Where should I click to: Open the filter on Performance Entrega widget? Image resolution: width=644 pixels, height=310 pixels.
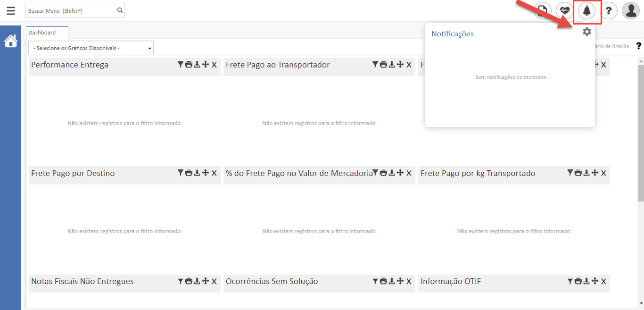coord(180,65)
